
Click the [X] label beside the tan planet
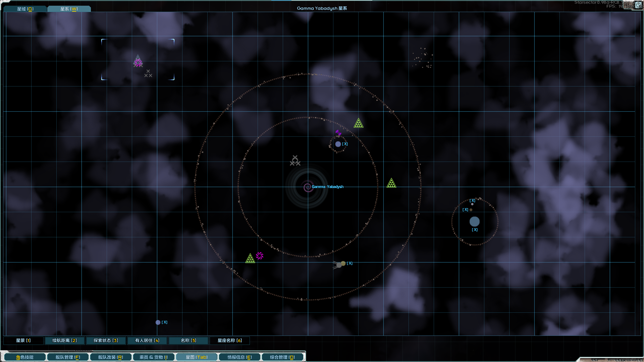[350, 263]
